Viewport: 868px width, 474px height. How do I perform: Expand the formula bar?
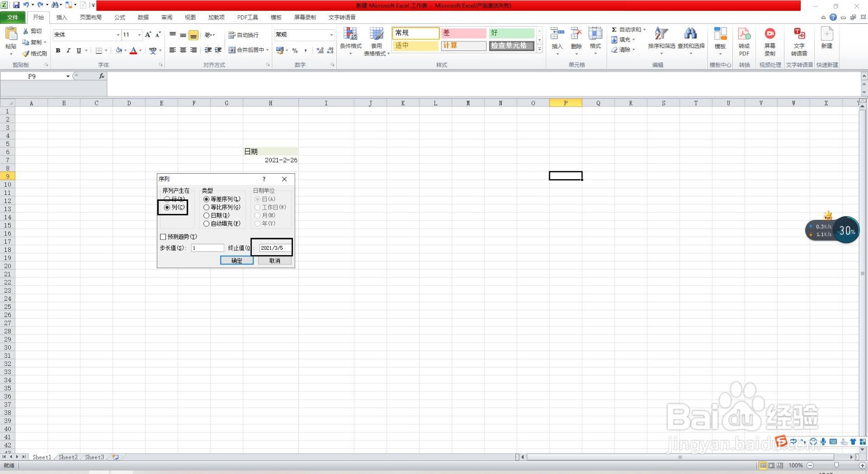pyautogui.click(x=864, y=76)
